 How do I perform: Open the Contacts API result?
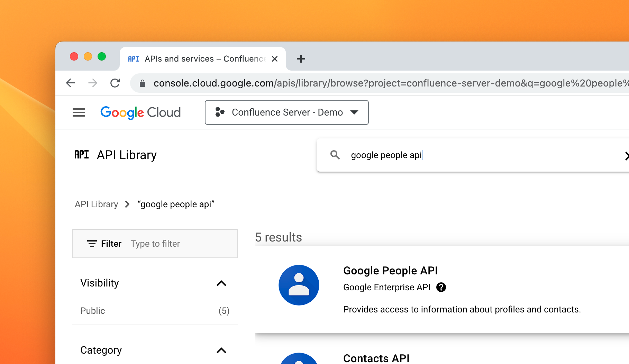[x=376, y=358]
